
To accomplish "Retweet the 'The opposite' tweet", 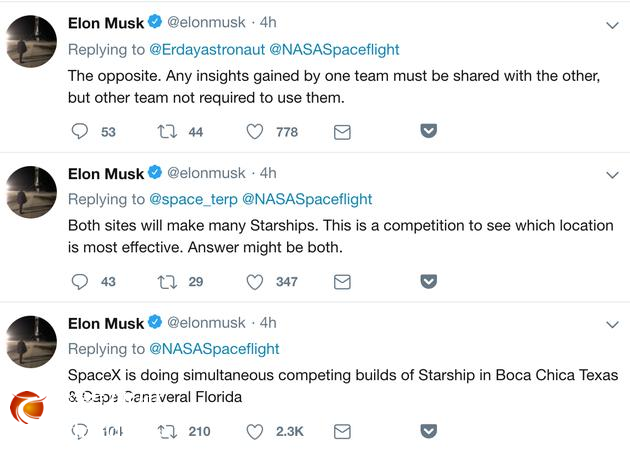I will pos(166,131).
